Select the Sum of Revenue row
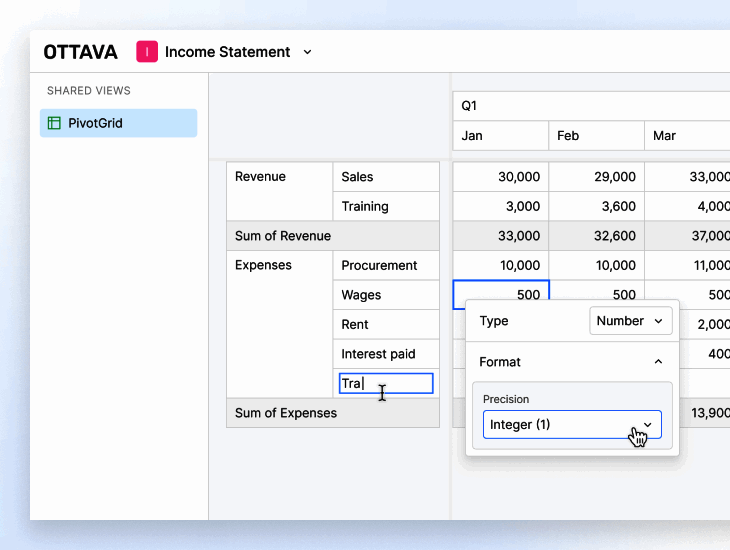The height and width of the screenshot is (550, 730). [332, 236]
